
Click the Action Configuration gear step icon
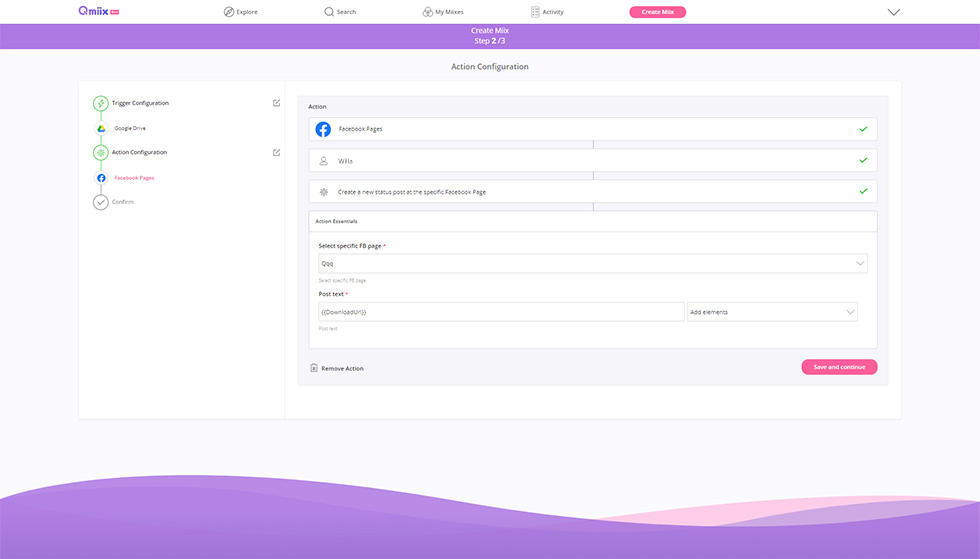[101, 153]
